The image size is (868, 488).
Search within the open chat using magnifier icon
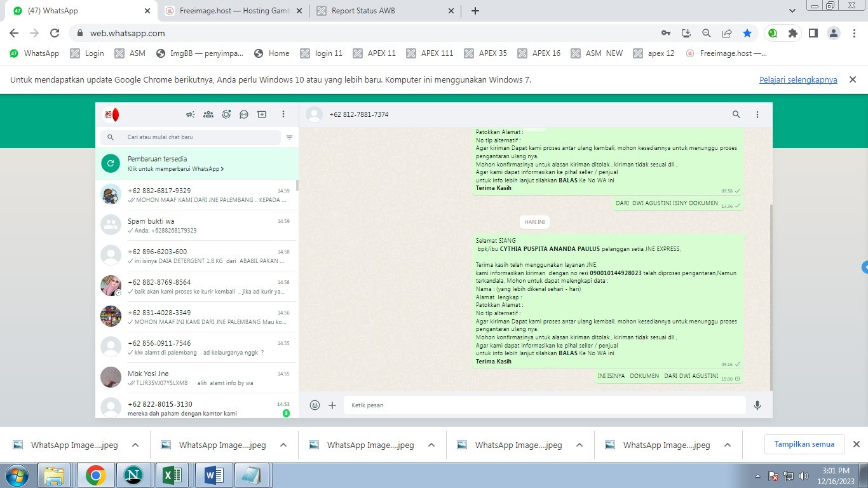pos(736,114)
